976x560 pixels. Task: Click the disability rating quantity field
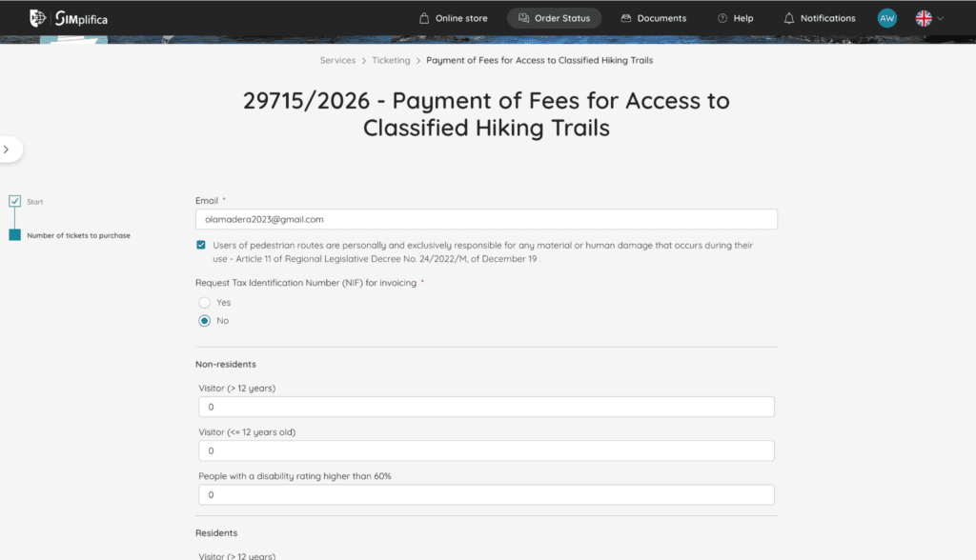pyautogui.click(x=486, y=494)
